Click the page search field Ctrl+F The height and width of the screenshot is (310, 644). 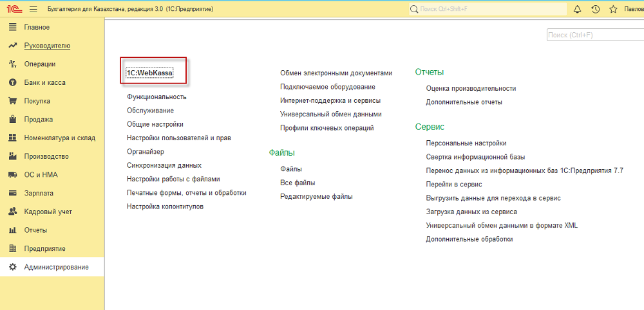coord(595,35)
